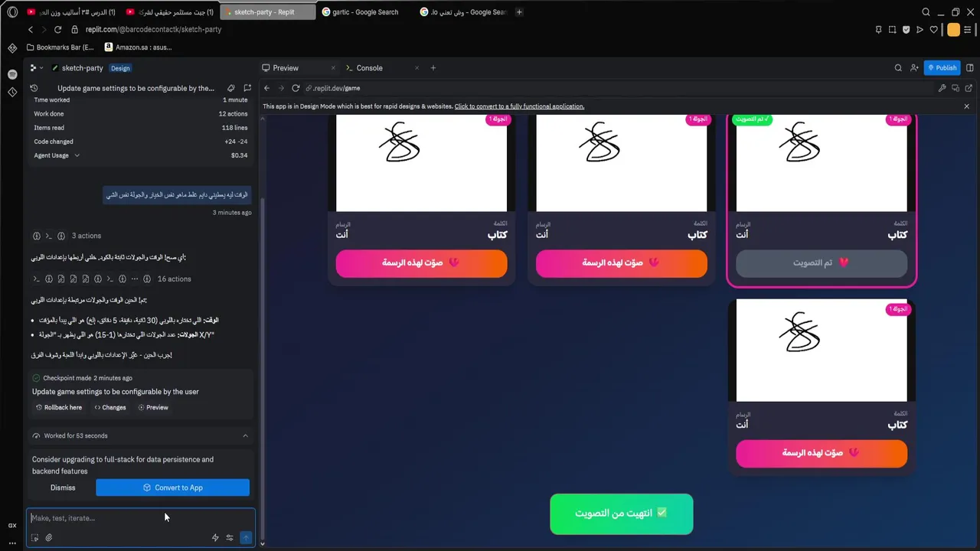
Task: Click the green finish voting button
Action: coord(622,514)
